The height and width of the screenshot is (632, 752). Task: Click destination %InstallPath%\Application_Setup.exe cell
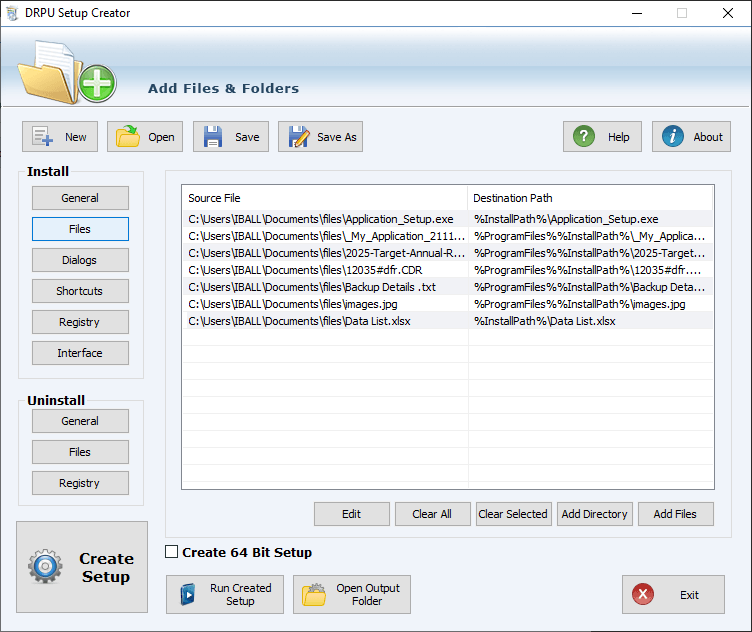pos(590,219)
